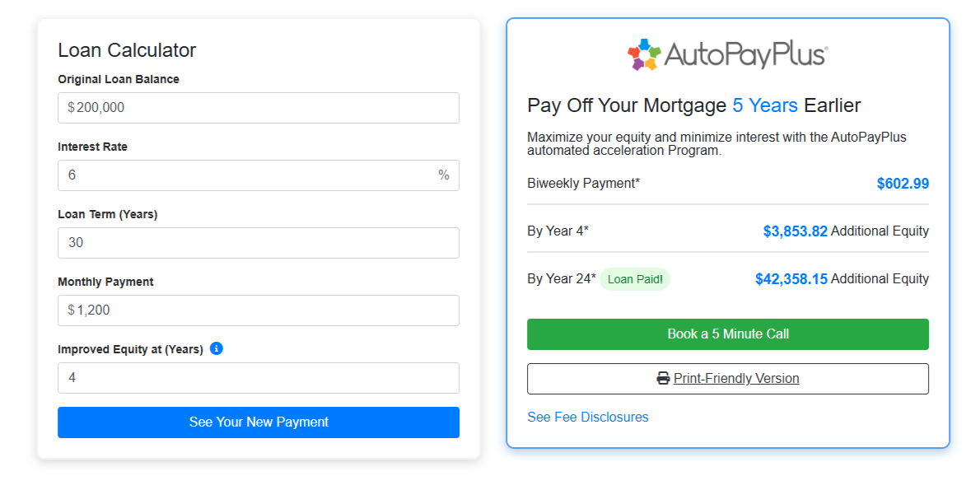980x490 pixels.
Task: Book a 5 Minute Call
Action: 728,334
